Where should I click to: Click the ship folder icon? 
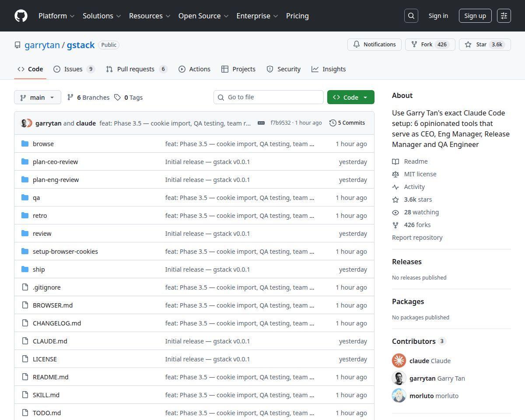[x=25, y=269]
